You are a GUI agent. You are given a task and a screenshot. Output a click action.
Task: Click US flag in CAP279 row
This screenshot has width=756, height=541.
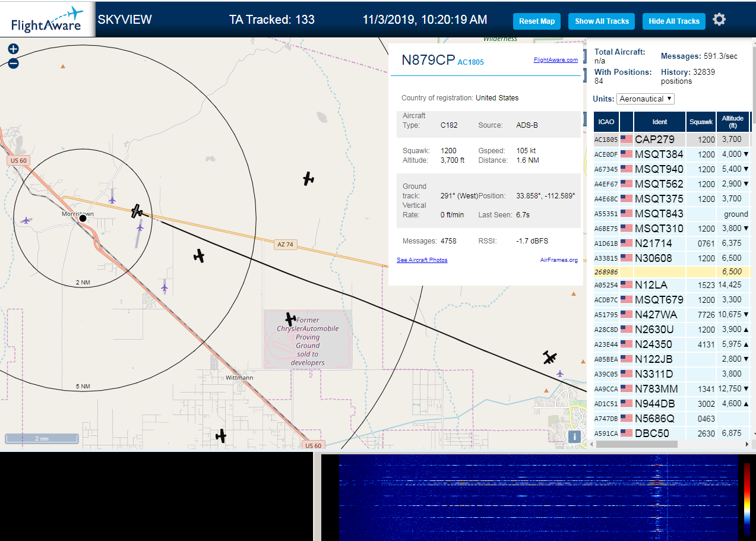[x=627, y=139]
